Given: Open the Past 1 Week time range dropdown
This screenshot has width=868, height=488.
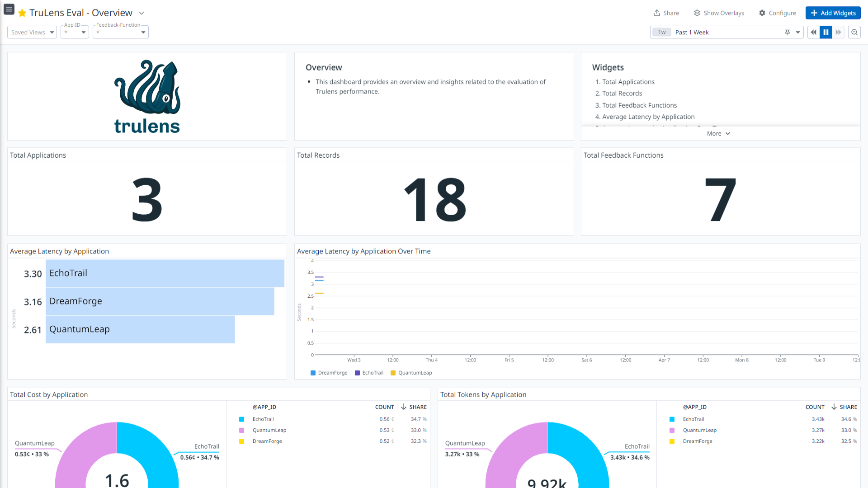Looking at the screenshot, I should point(797,32).
